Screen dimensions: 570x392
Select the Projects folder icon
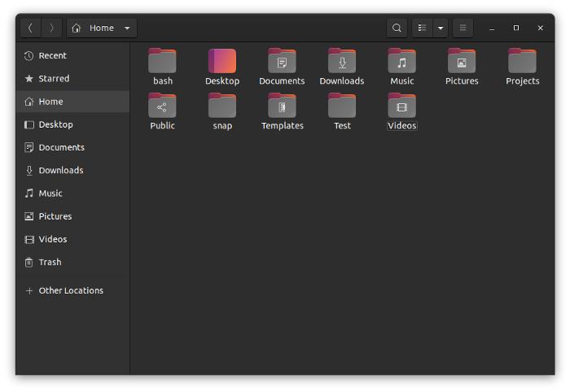tap(522, 61)
